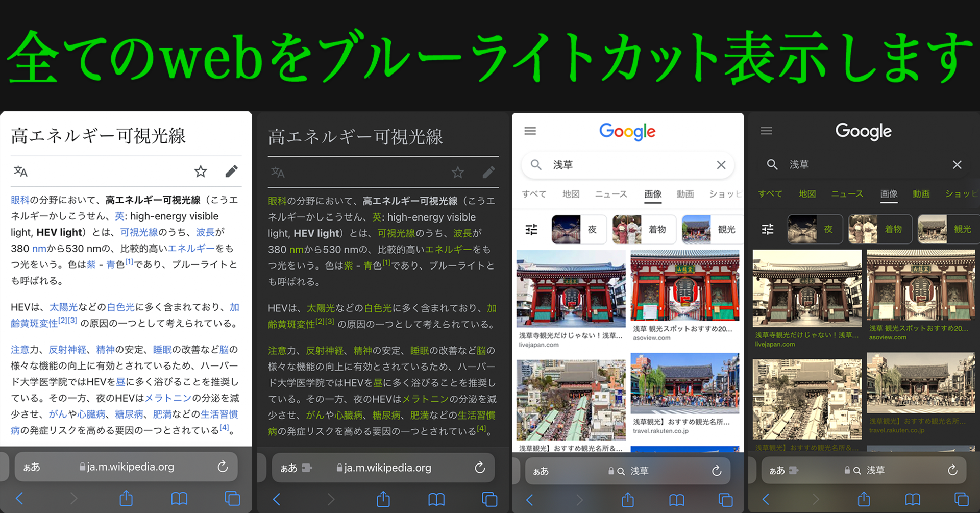Tap the edit pencil on dark Wikipedia page
Image resolution: width=980 pixels, height=513 pixels.
[488, 173]
